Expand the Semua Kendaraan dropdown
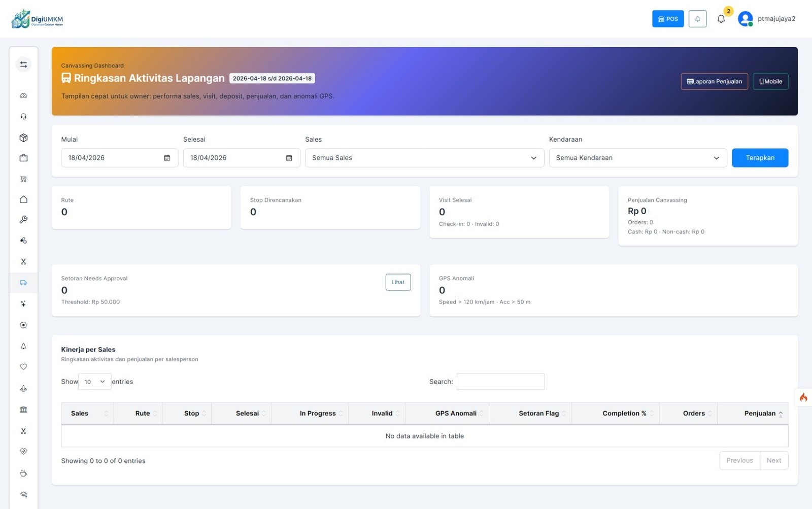Viewport: 812px width, 509px height. point(637,158)
